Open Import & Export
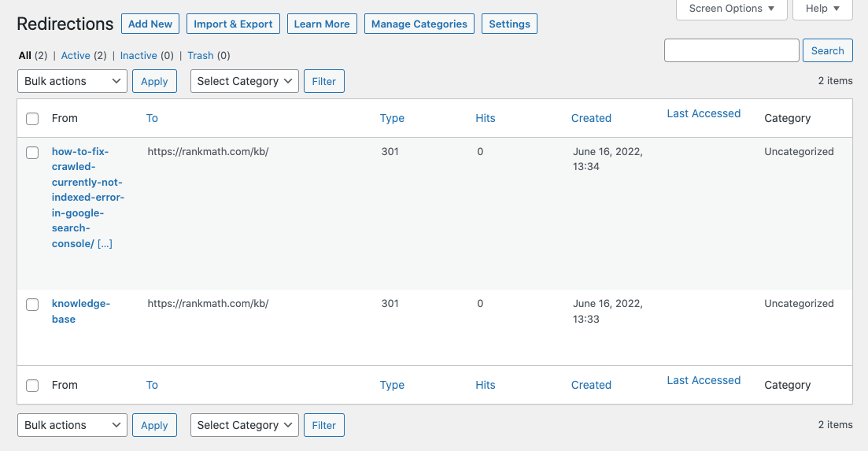This screenshot has width=868, height=451. coord(233,24)
